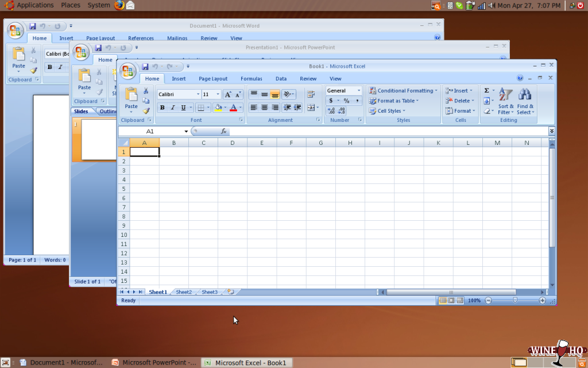Screen dimensions: 588x368
Task: Toggle Top Align in Excel Alignment group
Action: click(254, 94)
